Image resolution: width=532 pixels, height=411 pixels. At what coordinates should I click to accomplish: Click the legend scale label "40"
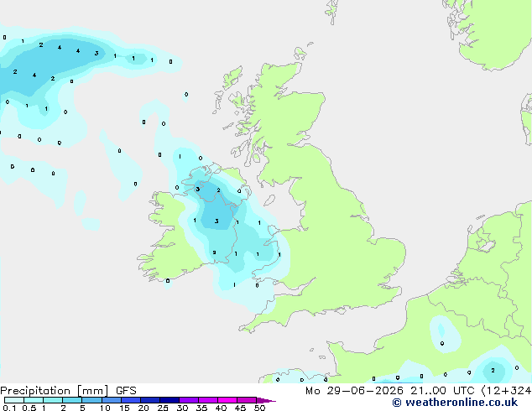coord(222,408)
